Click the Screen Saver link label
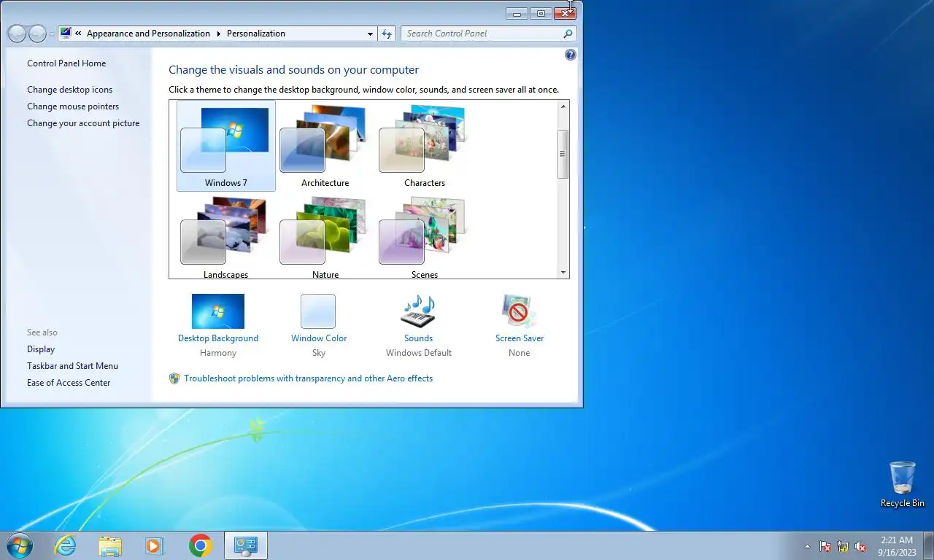Screen dimensions: 934x560 click(x=520, y=338)
